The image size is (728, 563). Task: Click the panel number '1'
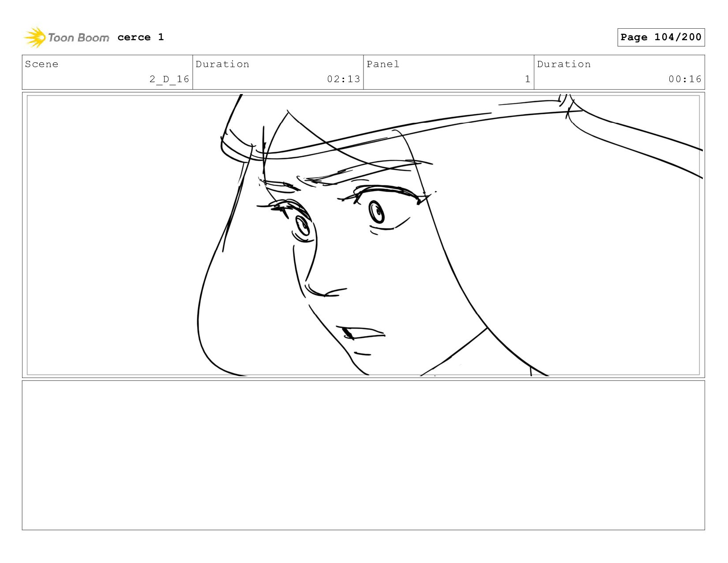coord(528,79)
